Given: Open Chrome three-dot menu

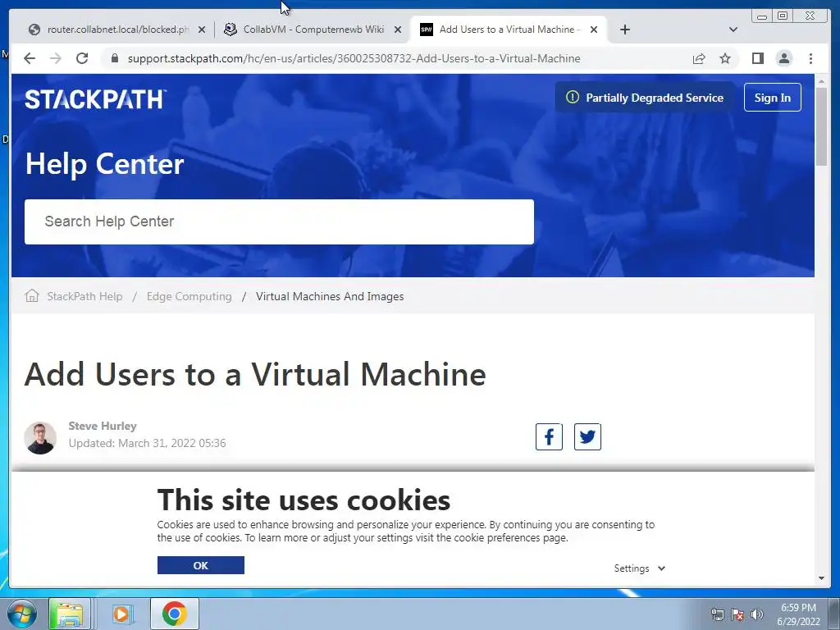Looking at the screenshot, I should [x=810, y=58].
